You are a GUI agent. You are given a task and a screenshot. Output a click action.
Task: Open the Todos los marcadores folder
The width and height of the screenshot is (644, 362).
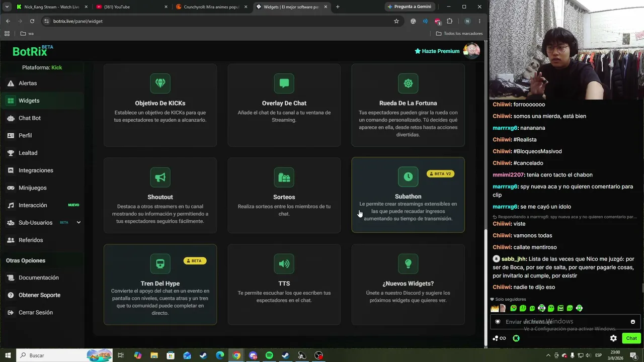point(459,34)
